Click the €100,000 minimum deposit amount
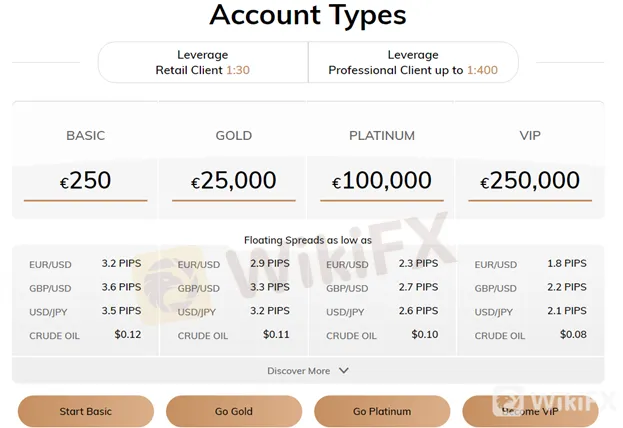623x428 pixels. [382, 180]
